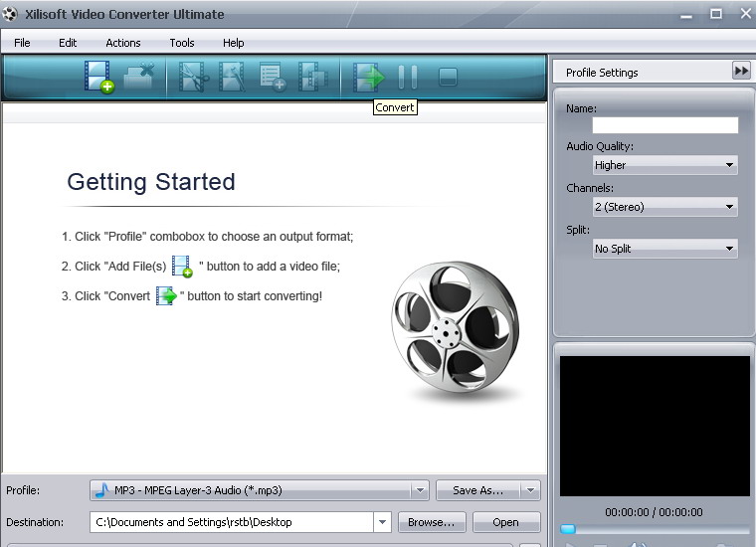Viewport: 756px width, 547px height.
Task: Click the Save As... button
Action: (x=477, y=490)
